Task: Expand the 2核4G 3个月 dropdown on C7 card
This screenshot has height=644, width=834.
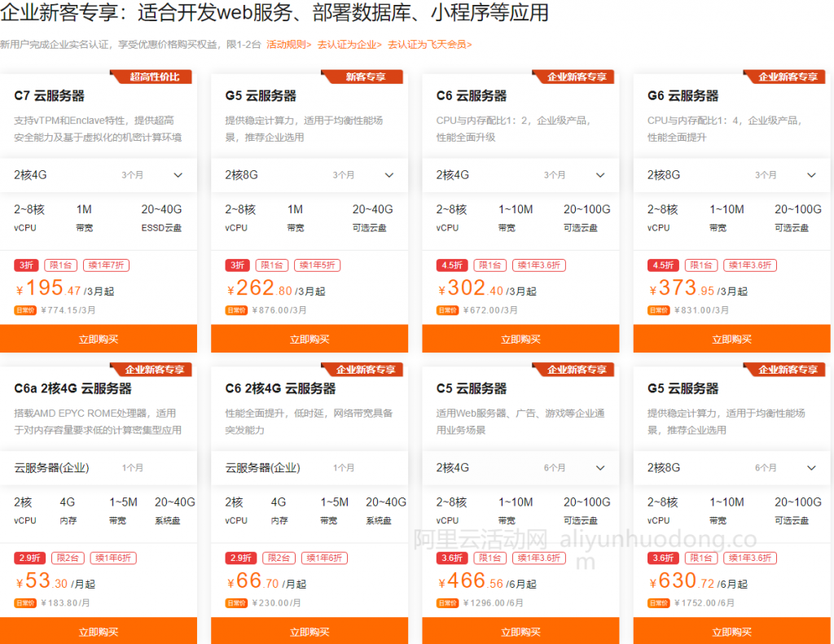Action: [x=99, y=175]
